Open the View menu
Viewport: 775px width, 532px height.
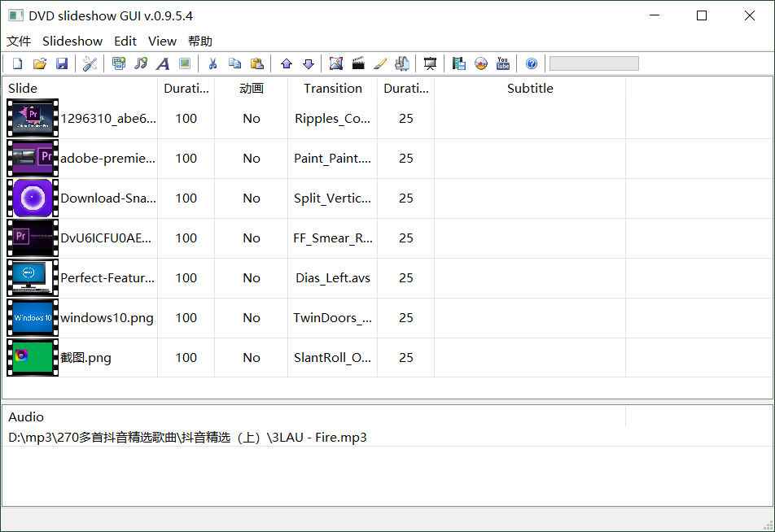[162, 41]
